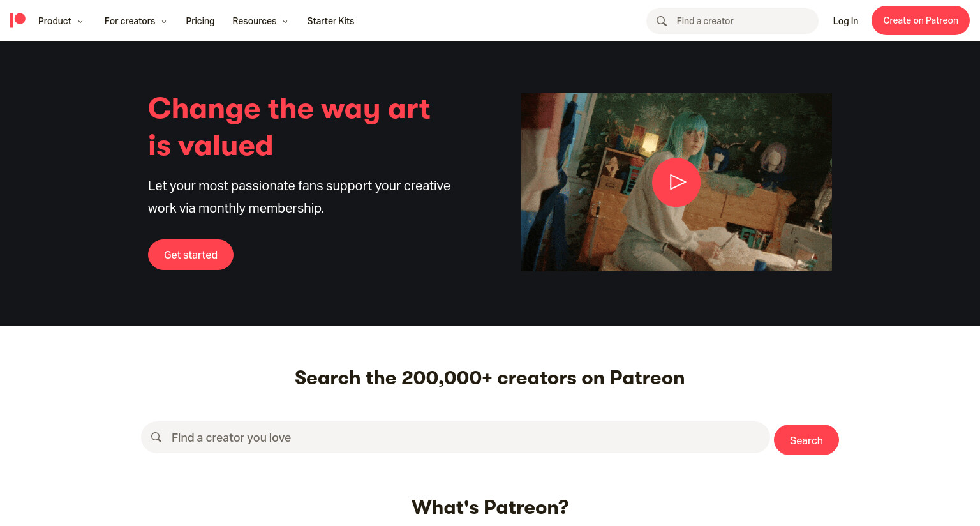Go to the Pricing page
Screen dimensions: 980x526
pos(200,21)
